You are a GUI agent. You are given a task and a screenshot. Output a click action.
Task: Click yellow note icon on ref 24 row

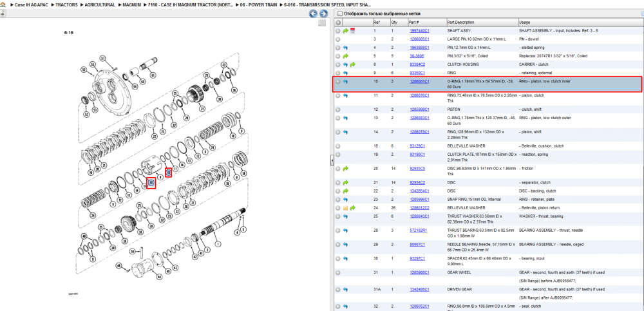[345, 208]
